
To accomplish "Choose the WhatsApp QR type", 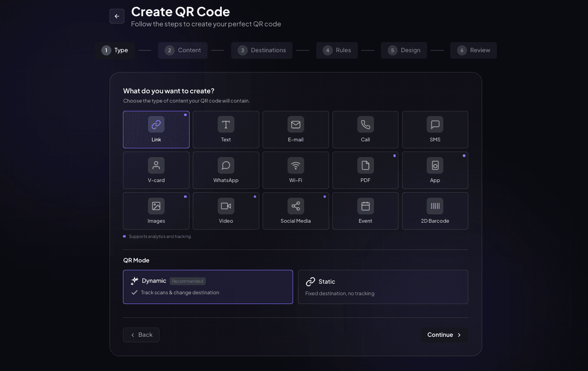I will click(226, 170).
